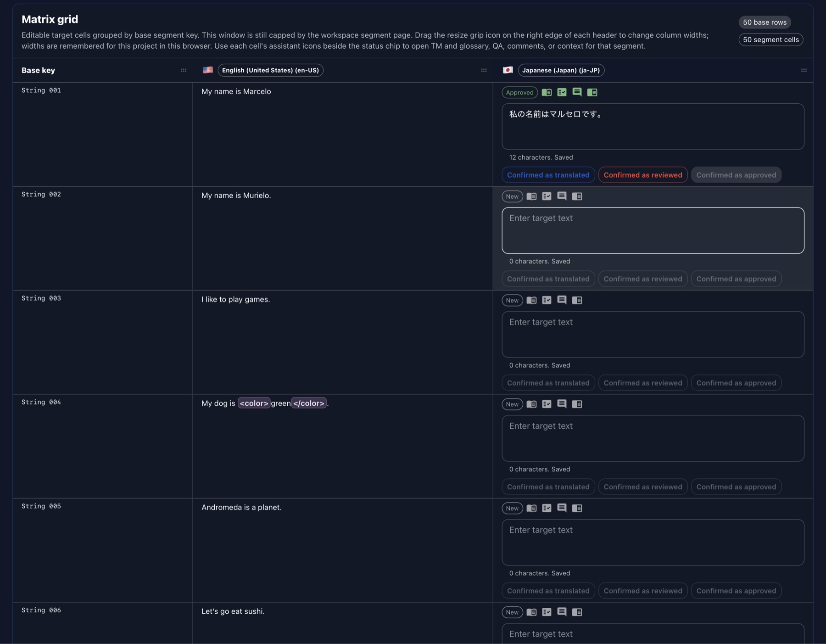Toggle Confirmed as translated for String 003
Image resolution: width=826 pixels, height=644 pixels.
click(548, 383)
